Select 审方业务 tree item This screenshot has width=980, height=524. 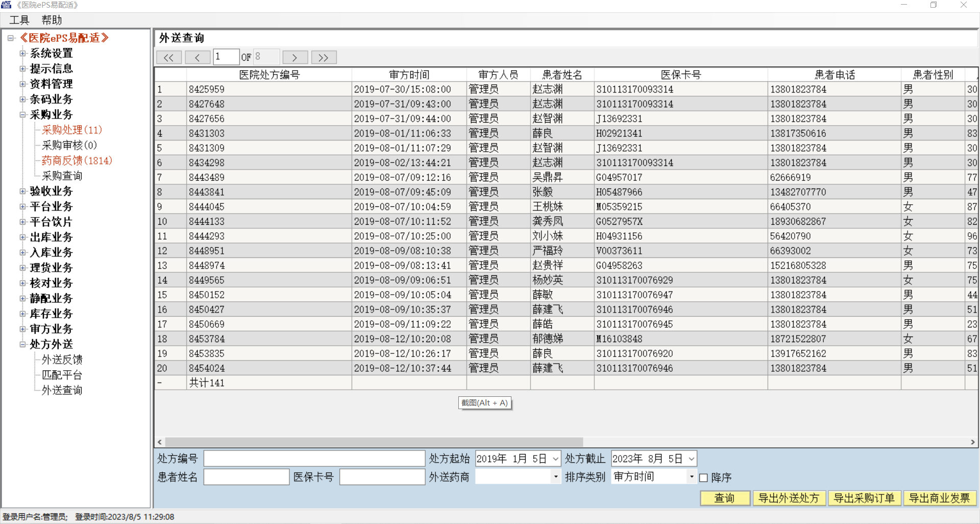51,329
